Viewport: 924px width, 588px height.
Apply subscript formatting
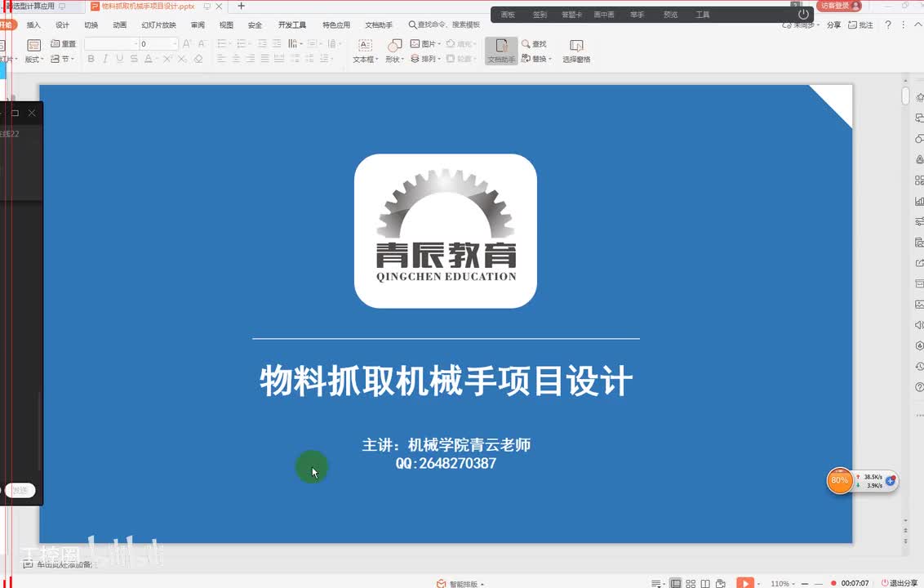click(x=182, y=58)
